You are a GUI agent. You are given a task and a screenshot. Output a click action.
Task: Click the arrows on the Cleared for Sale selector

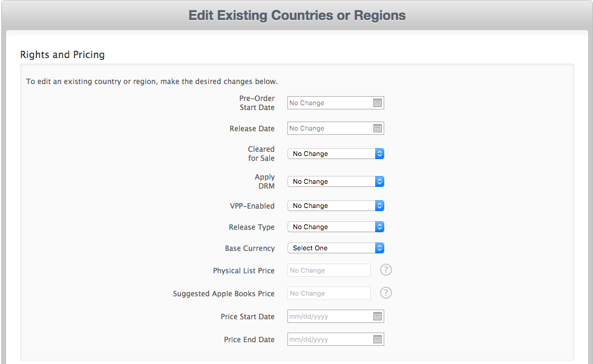pos(379,154)
